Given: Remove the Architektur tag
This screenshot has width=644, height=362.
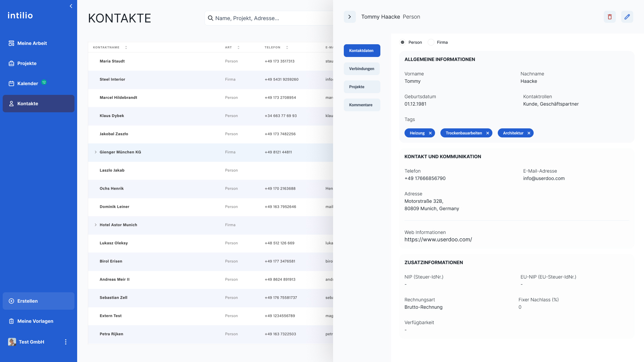Looking at the screenshot, I should click(x=529, y=133).
